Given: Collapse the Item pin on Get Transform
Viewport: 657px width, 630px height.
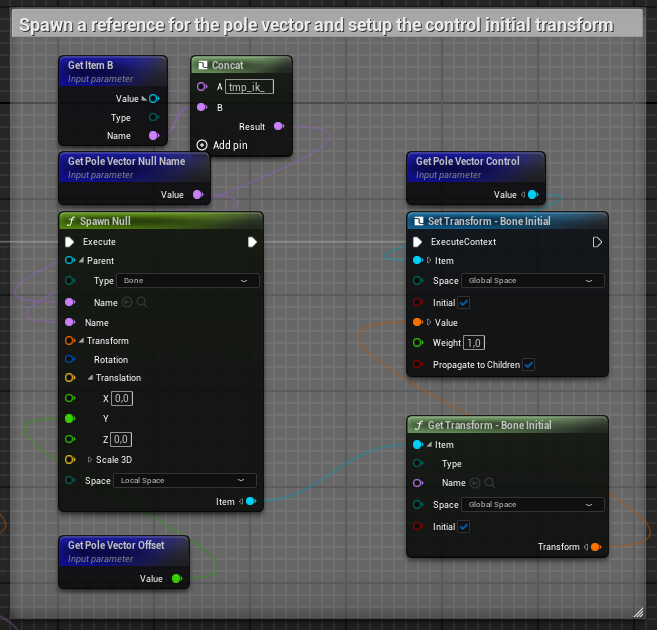Looking at the screenshot, I should pyautogui.click(x=429, y=444).
